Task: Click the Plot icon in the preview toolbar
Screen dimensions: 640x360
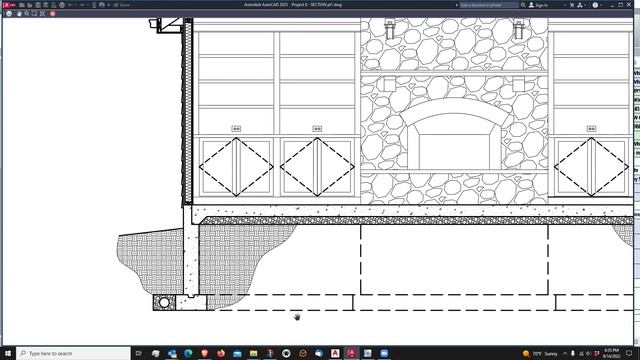Action: (x=9, y=13)
